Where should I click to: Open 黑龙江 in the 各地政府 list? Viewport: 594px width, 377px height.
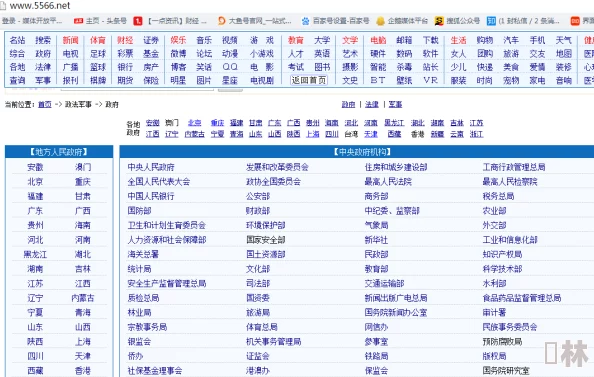[394, 123]
